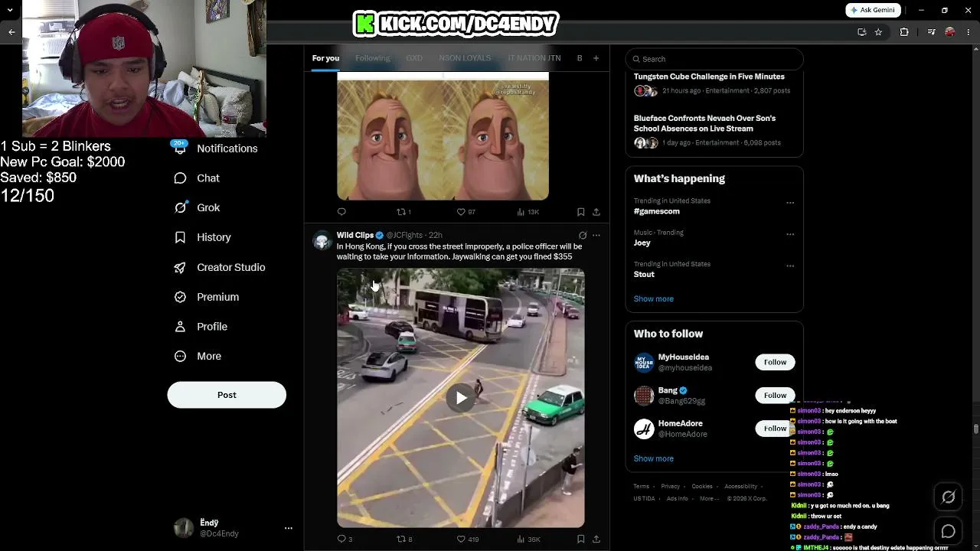Switch to the Following tab

[x=373, y=58]
